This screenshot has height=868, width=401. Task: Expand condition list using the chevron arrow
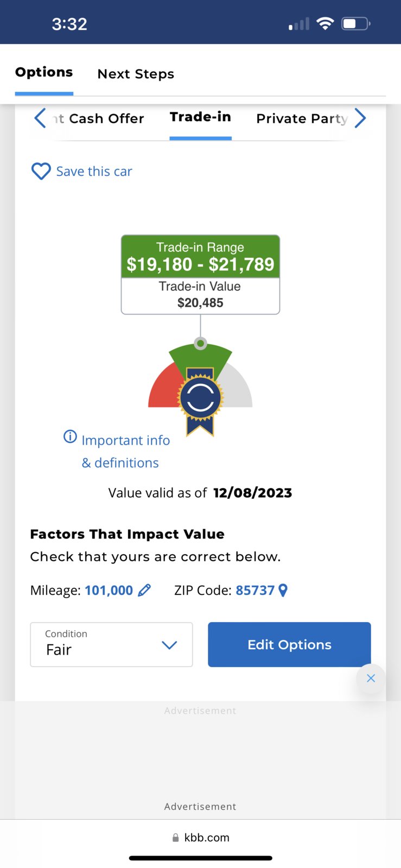pos(169,645)
